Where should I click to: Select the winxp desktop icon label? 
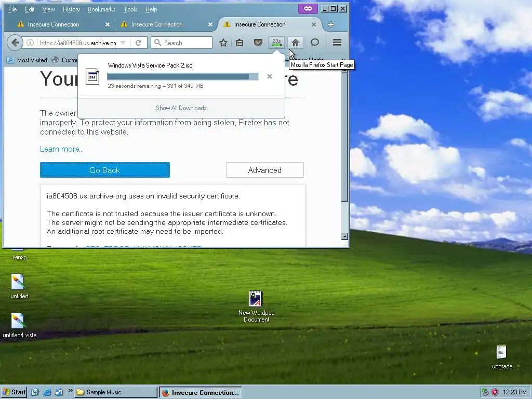coord(19,257)
